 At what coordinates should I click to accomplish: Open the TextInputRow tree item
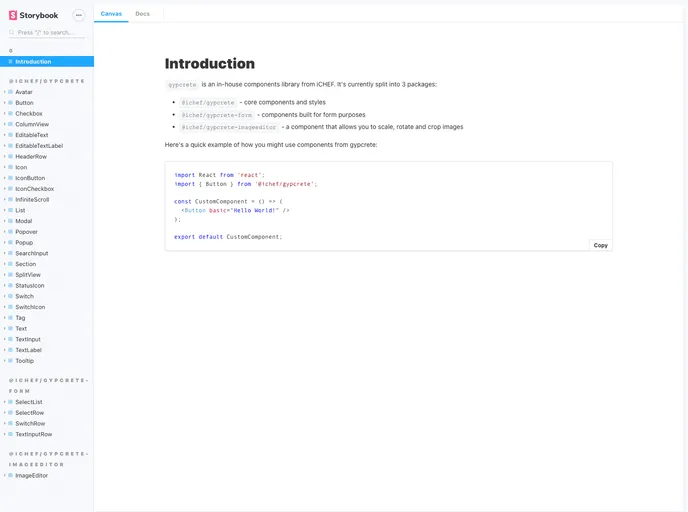pyautogui.click(x=47, y=434)
